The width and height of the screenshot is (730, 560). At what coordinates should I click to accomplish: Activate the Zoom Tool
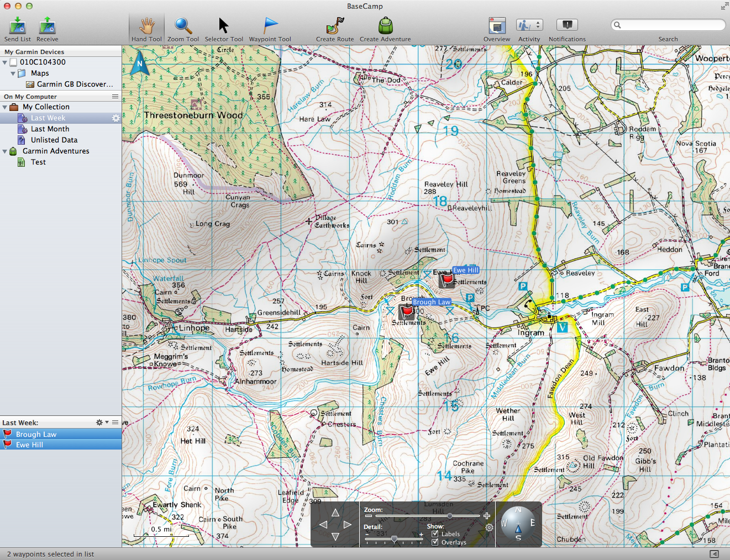pos(182,25)
